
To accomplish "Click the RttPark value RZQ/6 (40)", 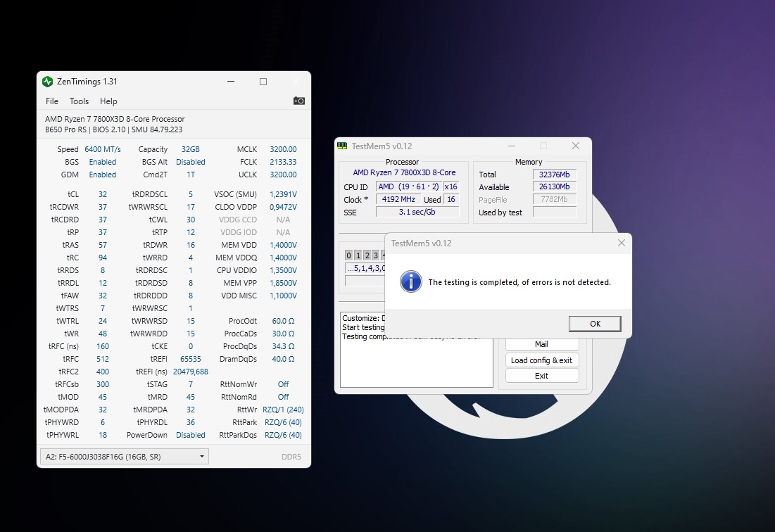I will [x=283, y=422].
